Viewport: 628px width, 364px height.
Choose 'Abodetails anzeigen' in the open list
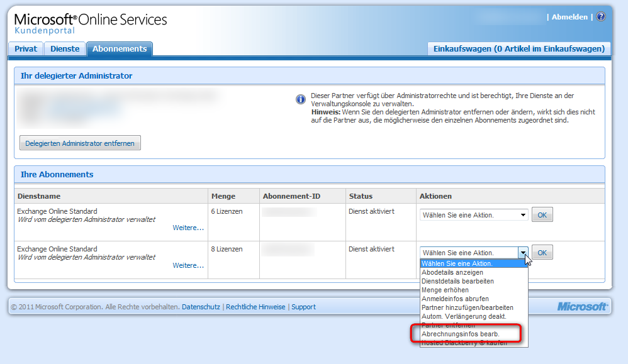[452, 272]
